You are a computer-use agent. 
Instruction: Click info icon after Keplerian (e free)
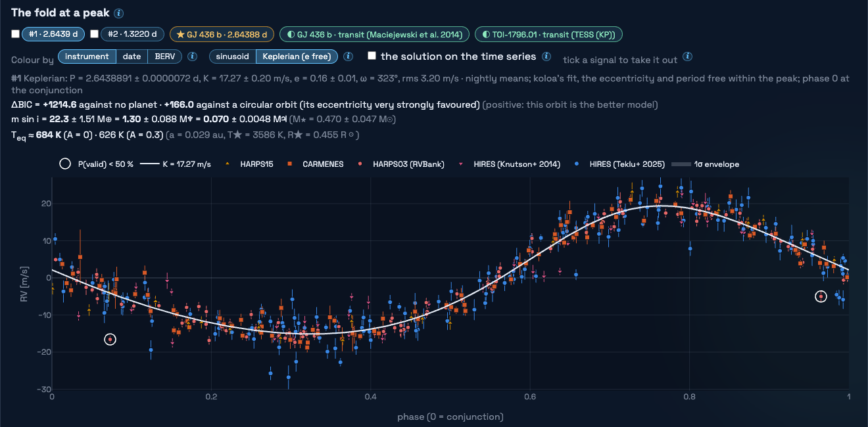(349, 56)
